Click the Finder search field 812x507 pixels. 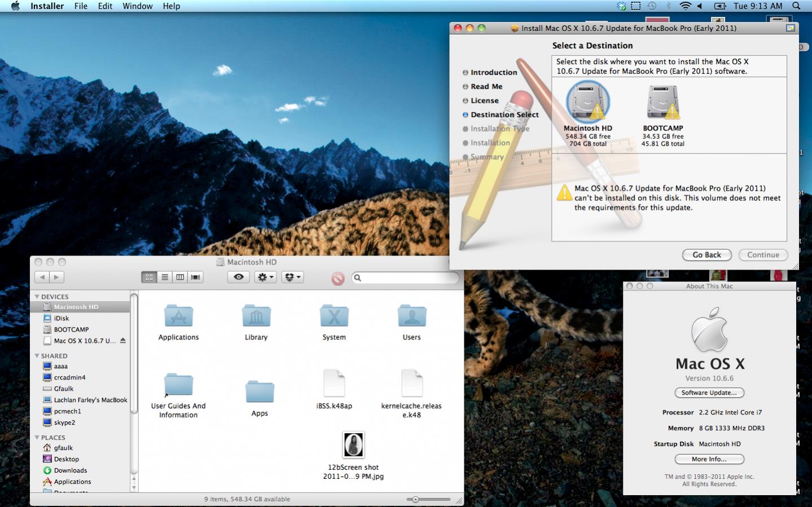[405, 277]
